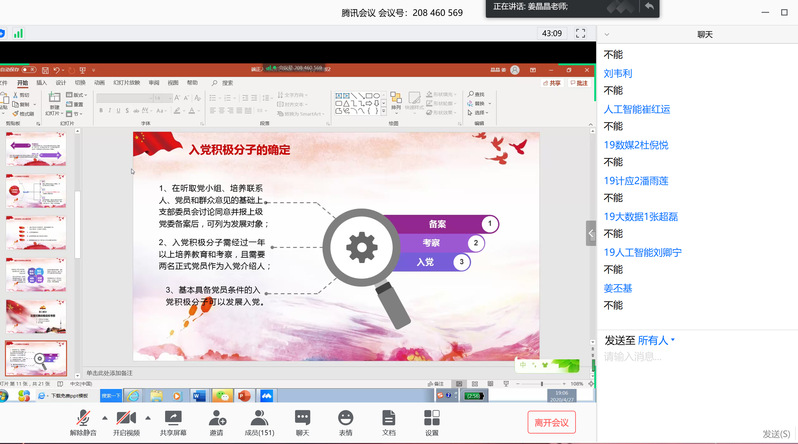Open the 表情 emoji reactions

tap(345, 422)
